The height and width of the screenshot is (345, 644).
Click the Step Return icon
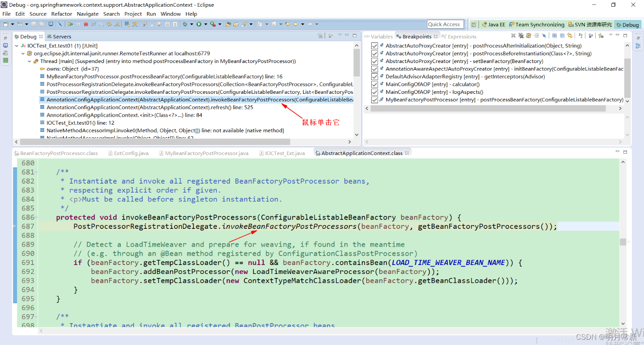pos(117,24)
